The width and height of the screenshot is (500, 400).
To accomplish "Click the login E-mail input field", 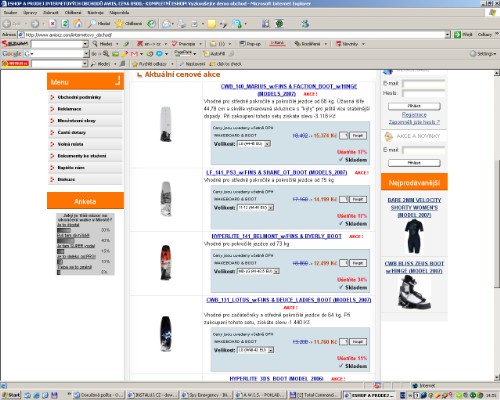I will point(424,83).
